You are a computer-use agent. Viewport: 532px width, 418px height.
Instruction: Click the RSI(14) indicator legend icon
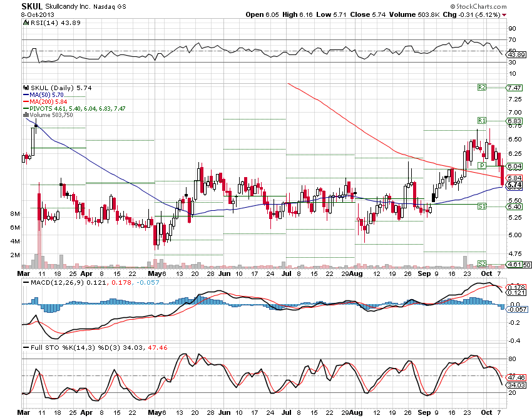tap(26, 23)
